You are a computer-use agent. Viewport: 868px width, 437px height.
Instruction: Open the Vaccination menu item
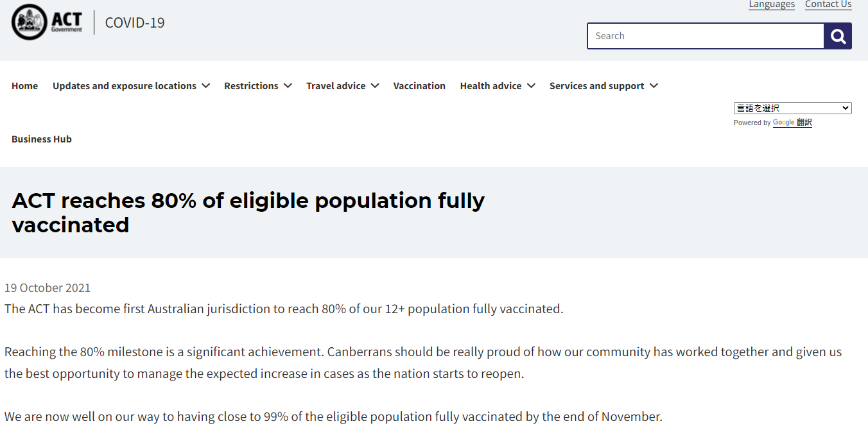pyautogui.click(x=419, y=86)
